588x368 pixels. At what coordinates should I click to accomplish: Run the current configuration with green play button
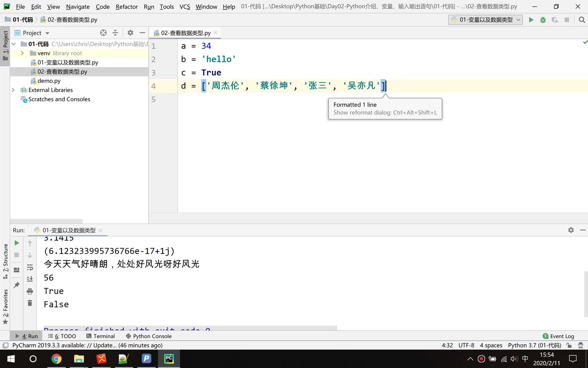(531, 20)
